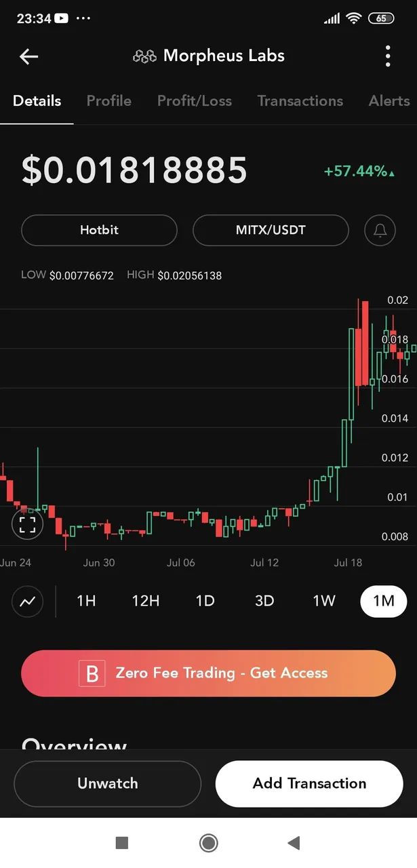The image size is (417, 868).
Task: Select the 1H chart interval
Action: click(x=86, y=601)
